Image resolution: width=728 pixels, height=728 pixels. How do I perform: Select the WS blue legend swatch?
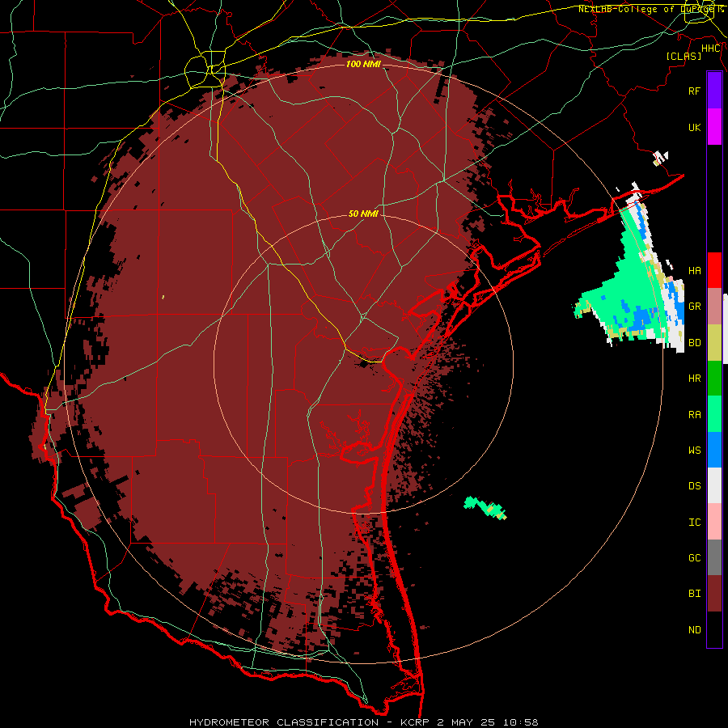(x=714, y=450)
